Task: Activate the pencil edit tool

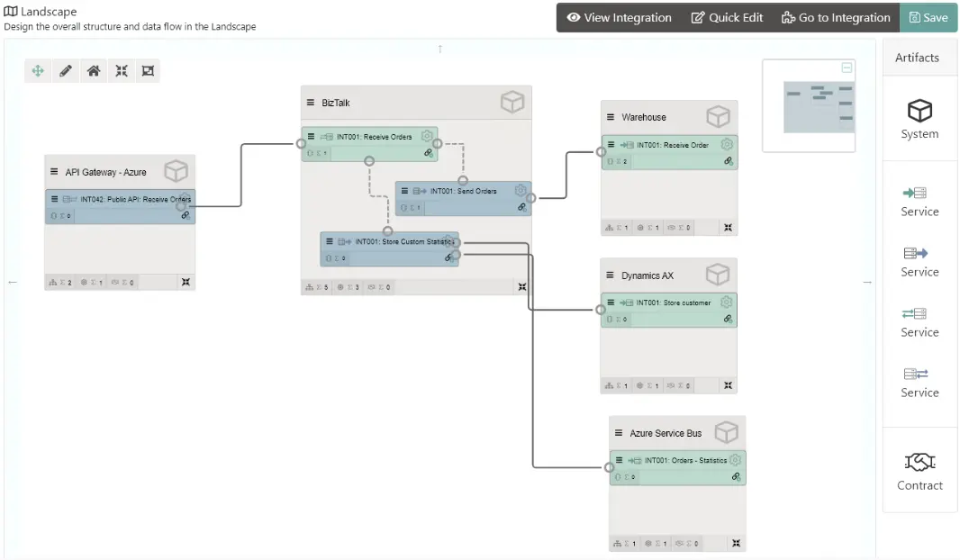Action: 66,71
